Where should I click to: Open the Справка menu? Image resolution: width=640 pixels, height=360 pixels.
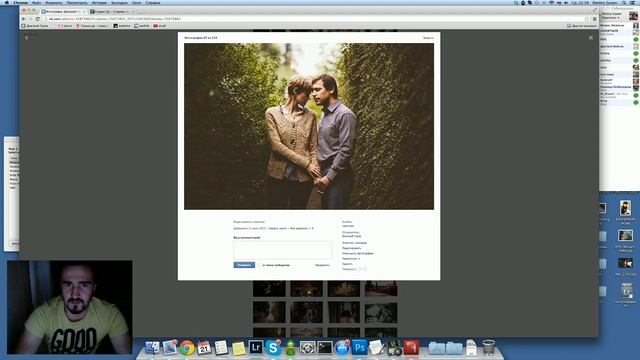click(x=153, y=2)
